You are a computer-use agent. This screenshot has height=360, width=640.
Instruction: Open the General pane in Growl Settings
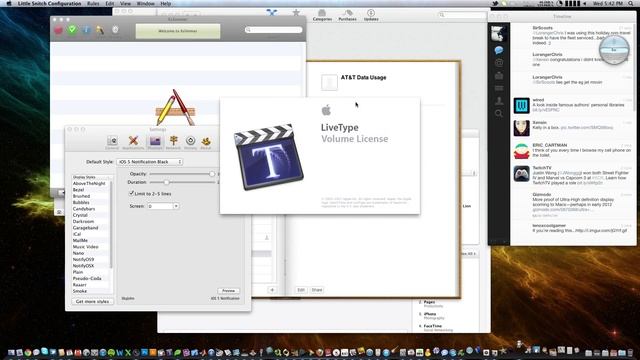[x=112, y=142]
